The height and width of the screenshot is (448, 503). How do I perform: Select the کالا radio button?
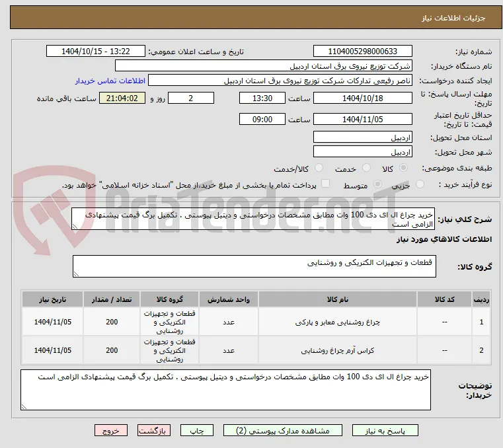(404, 168)
